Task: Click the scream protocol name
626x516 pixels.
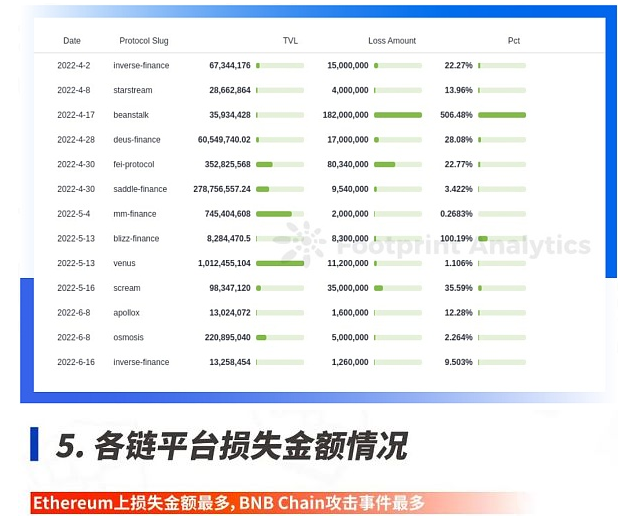Action: tap(127, 288)
